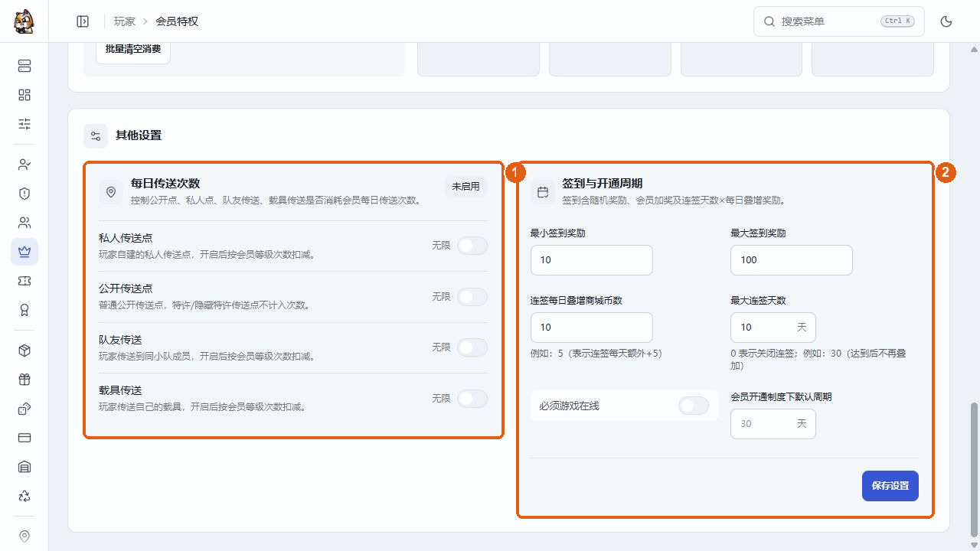The width and height of the screenshot is (980, 551).
Task: Enable the 必须游戏在线 switch
Action: [x=694, y=406]
